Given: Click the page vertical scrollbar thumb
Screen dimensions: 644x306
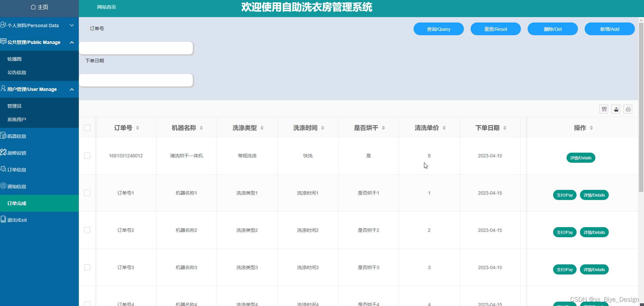Looking at the screenshot, I should [x=641, y=107].
